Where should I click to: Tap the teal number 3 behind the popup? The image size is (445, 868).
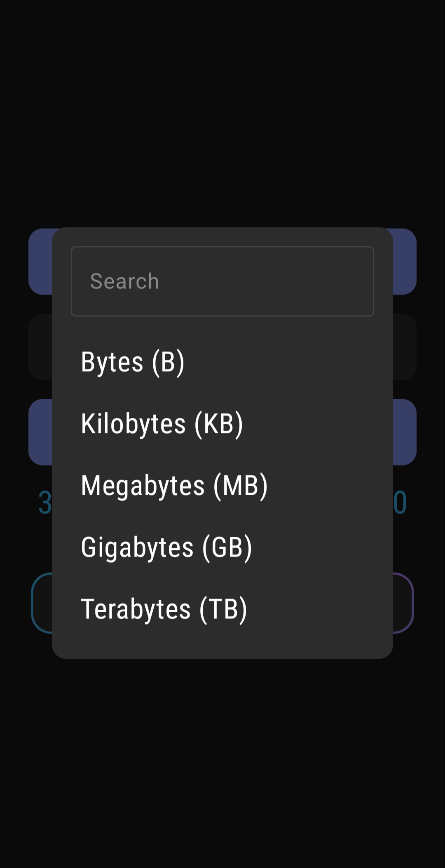pyautogui.click(x=44, y=503)
